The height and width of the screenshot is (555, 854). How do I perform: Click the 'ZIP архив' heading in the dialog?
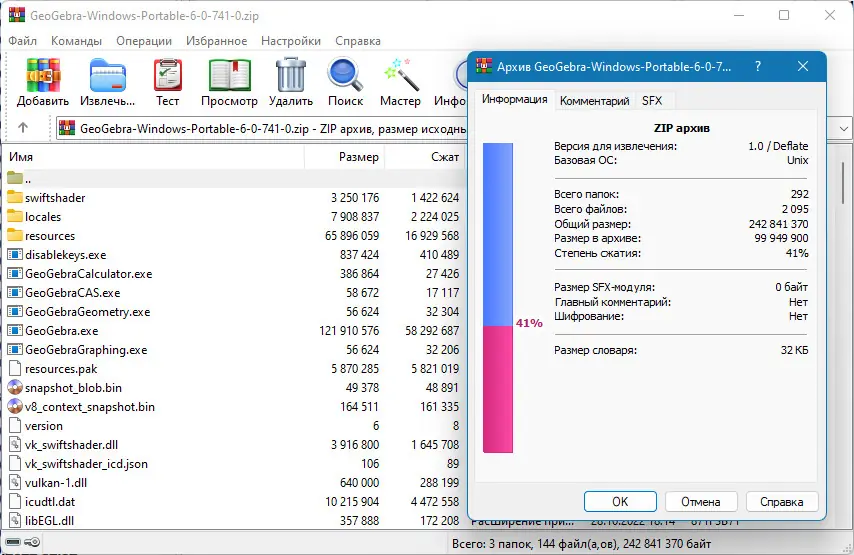point(681,129)
